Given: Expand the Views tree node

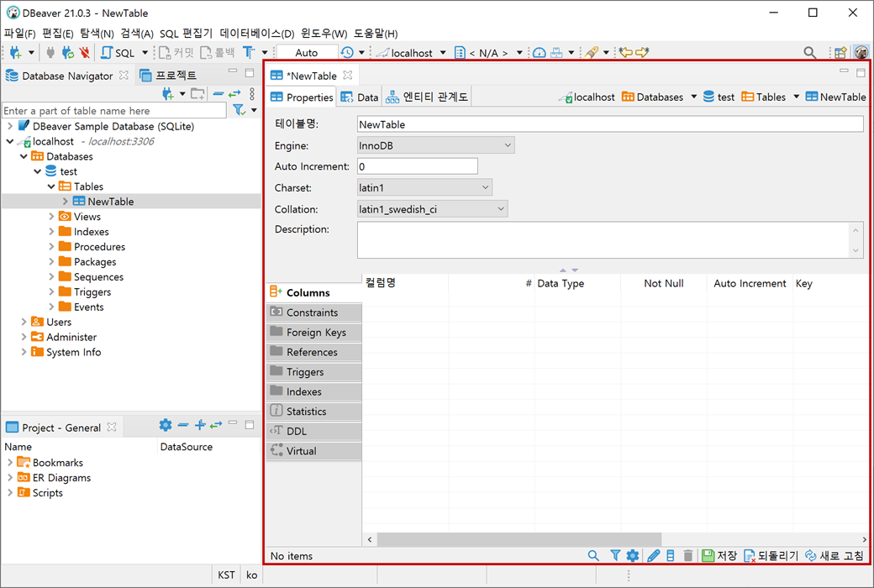Looking at the screenshot, I should (x=51, y=216).
